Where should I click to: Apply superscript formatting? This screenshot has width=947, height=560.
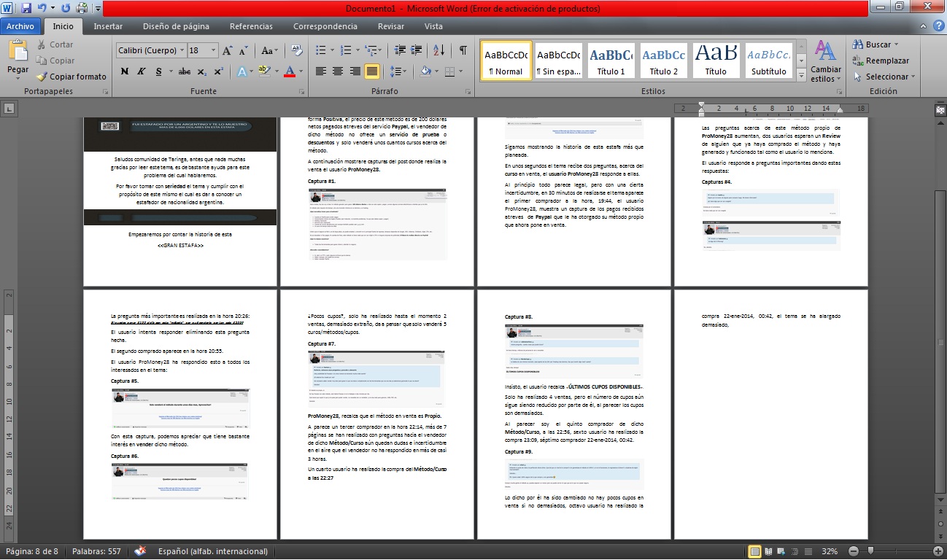tap(220, 71)
